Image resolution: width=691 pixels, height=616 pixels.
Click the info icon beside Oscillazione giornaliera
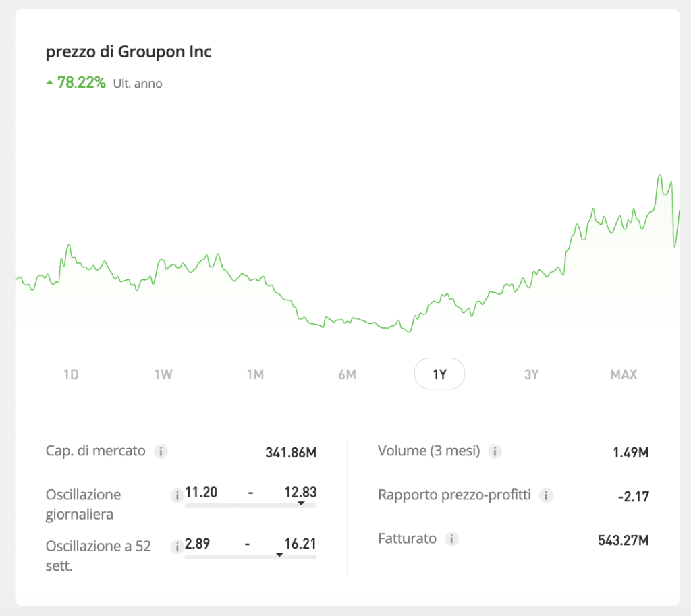pyautogui.click(x=176, y=495)
